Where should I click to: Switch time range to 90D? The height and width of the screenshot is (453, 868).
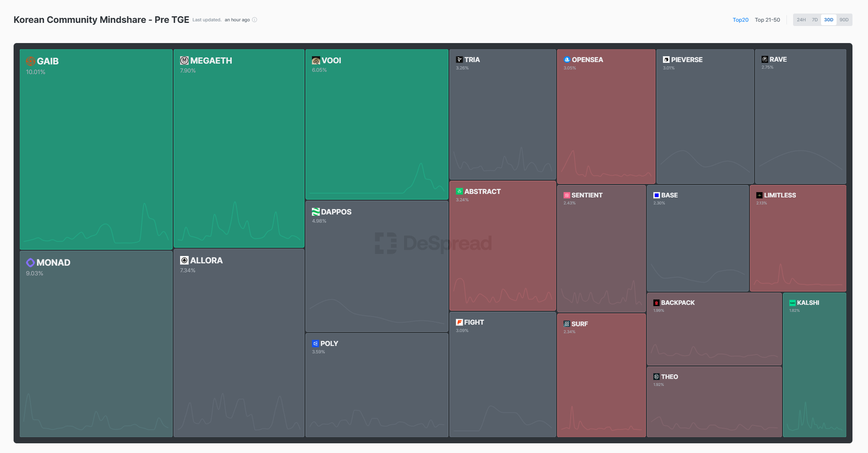844,20
